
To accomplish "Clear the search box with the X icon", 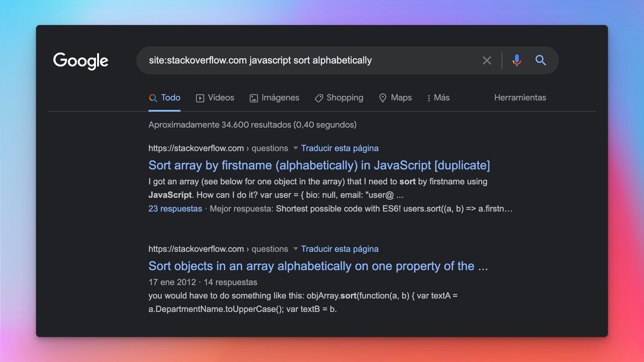I will pos(487,60).
